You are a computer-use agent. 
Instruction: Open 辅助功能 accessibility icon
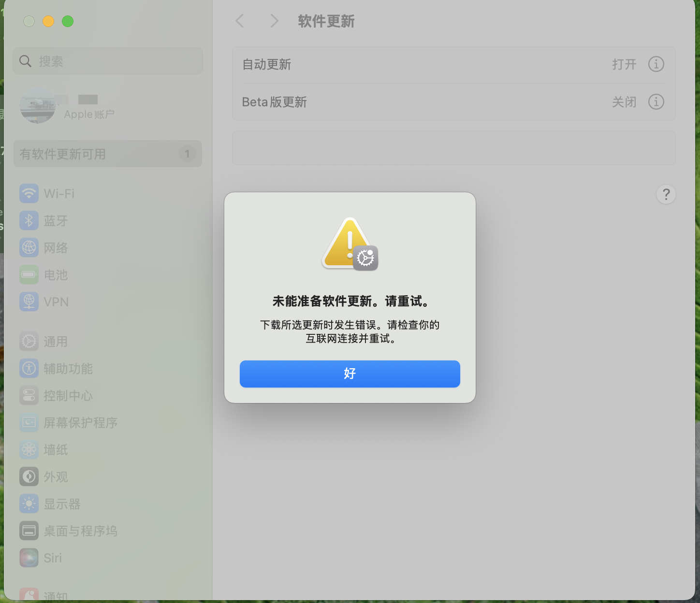(29, 368)
